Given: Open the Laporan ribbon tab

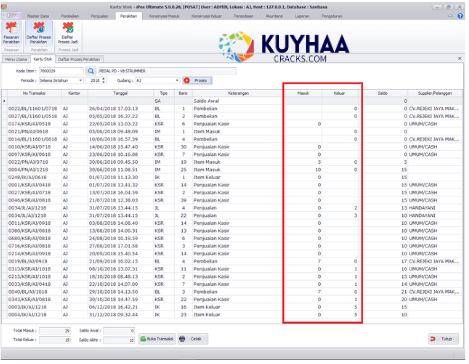Looking at the screenshot, I should [302, 16].
